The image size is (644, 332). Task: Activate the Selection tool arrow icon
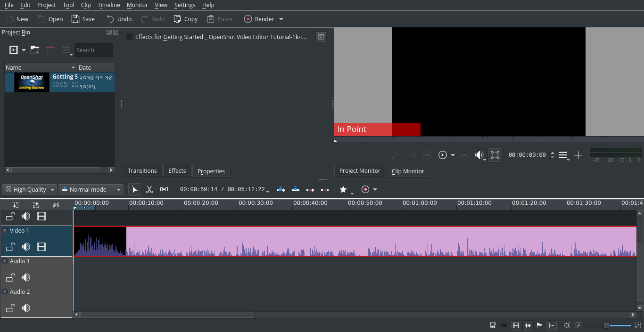135,189
